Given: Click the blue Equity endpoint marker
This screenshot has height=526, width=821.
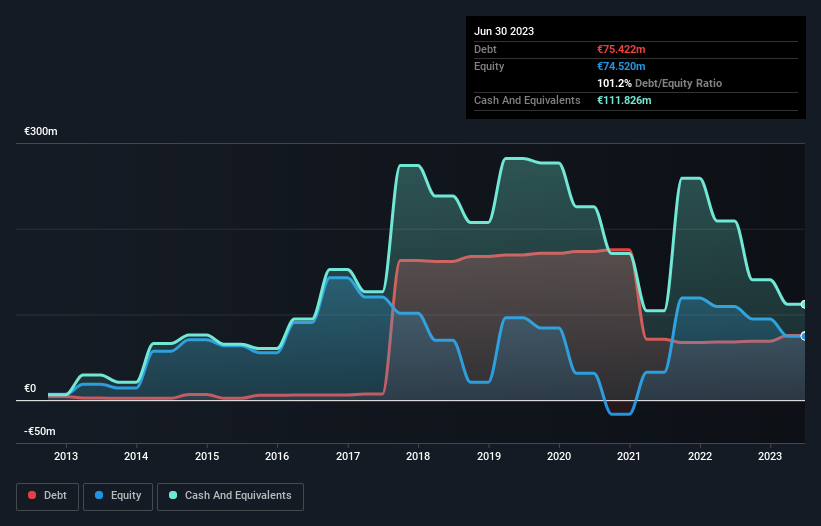Looking at the screenshot, I should [804, 336].
